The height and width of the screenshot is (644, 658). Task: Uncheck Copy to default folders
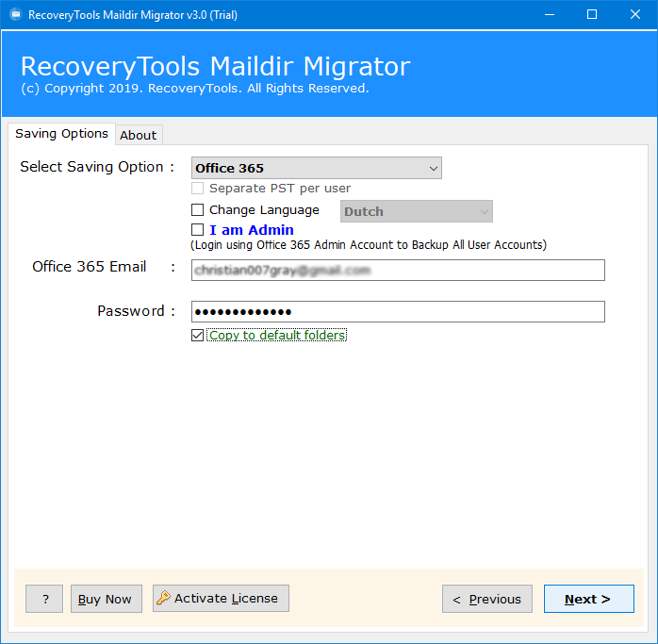197,335
